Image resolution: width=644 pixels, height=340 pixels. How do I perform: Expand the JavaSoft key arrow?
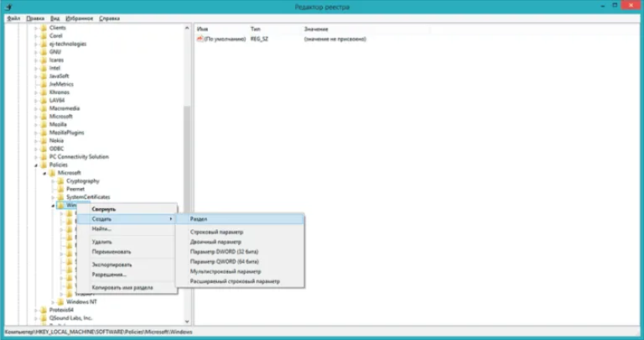[36, 76]
